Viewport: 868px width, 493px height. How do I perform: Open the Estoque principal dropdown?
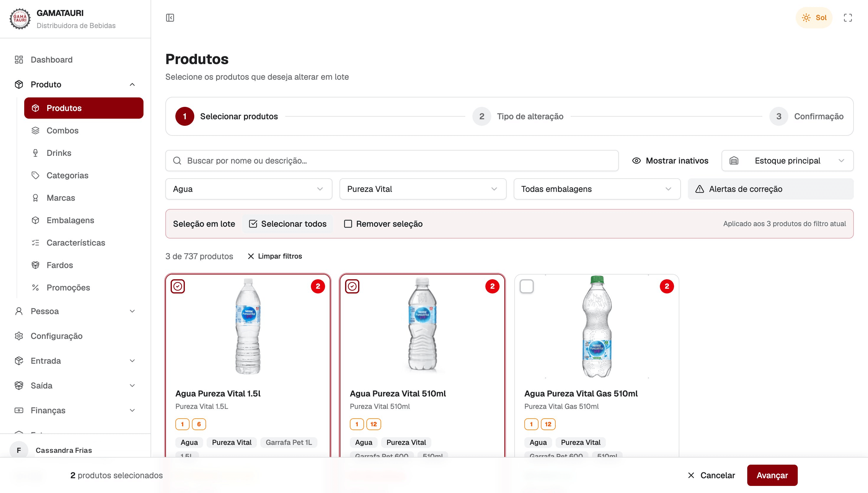(x=787, y=161)
